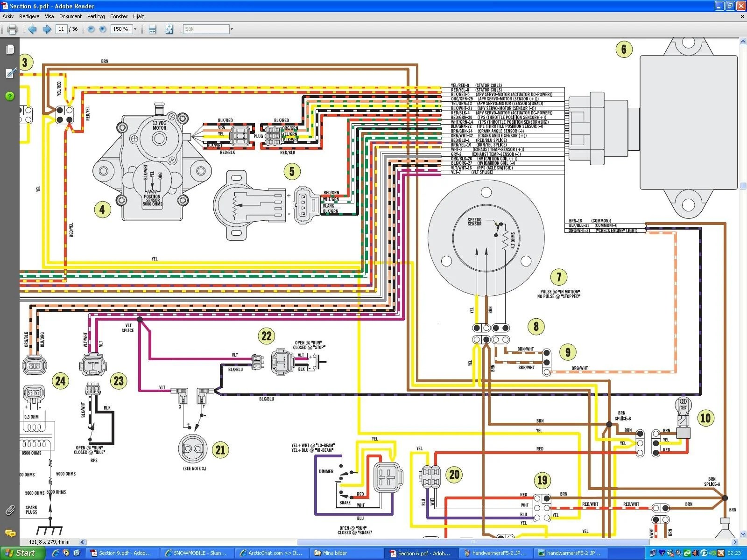Screen dimensions: 747x560
Task: Click the page number input field
Action: 61,29
